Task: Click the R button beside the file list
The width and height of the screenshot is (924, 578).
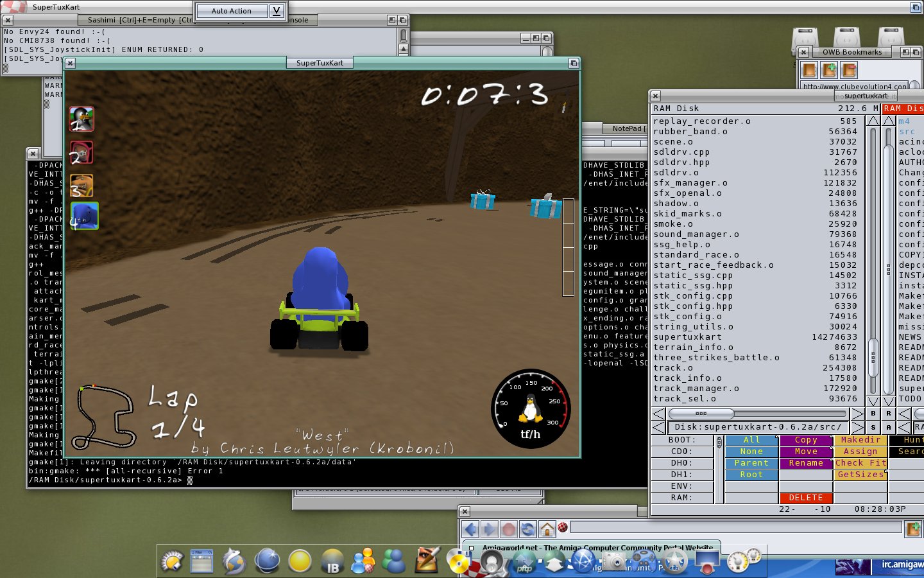Action: coord(889,414)
